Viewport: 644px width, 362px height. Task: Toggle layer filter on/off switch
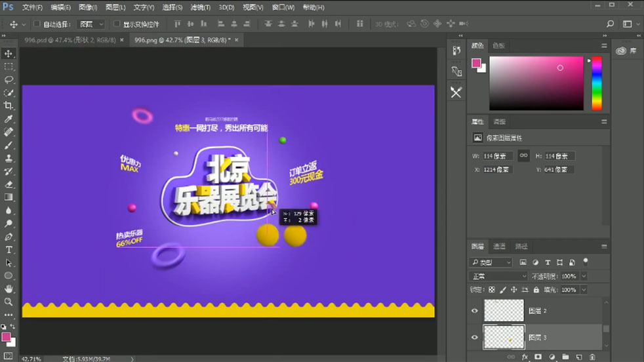coord(586,261)
